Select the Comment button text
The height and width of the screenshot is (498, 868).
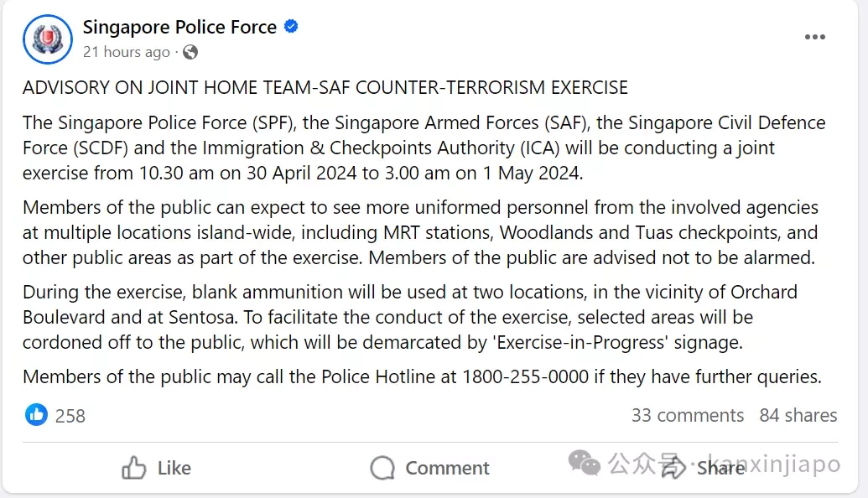pyautogui.click(x=447, y=468)
